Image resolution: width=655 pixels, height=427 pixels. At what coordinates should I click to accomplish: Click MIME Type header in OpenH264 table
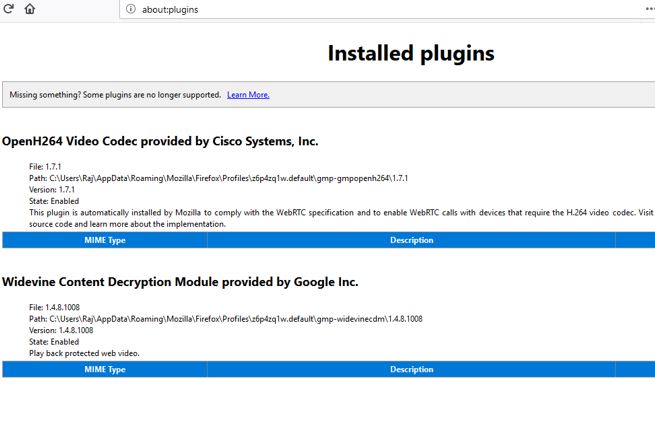tap(105, 240)
